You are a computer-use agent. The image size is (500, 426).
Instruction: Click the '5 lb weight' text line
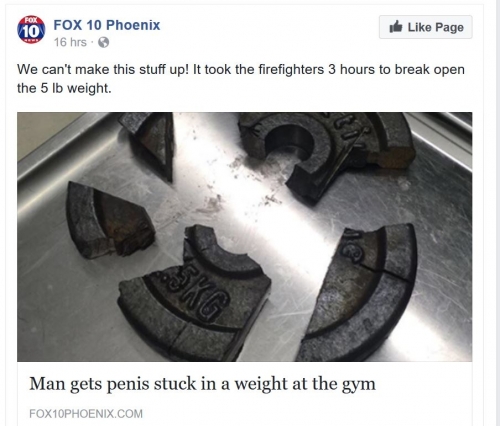click(x=64, y=88)
